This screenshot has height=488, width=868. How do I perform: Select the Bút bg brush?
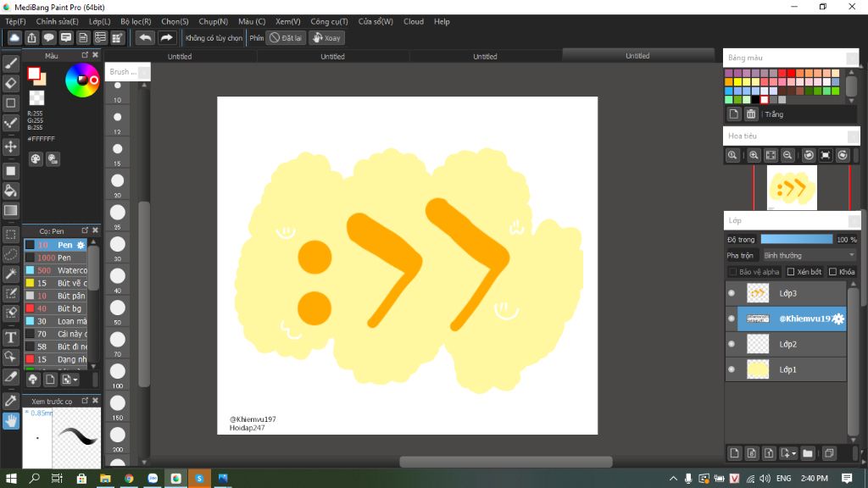coord(56,308)
